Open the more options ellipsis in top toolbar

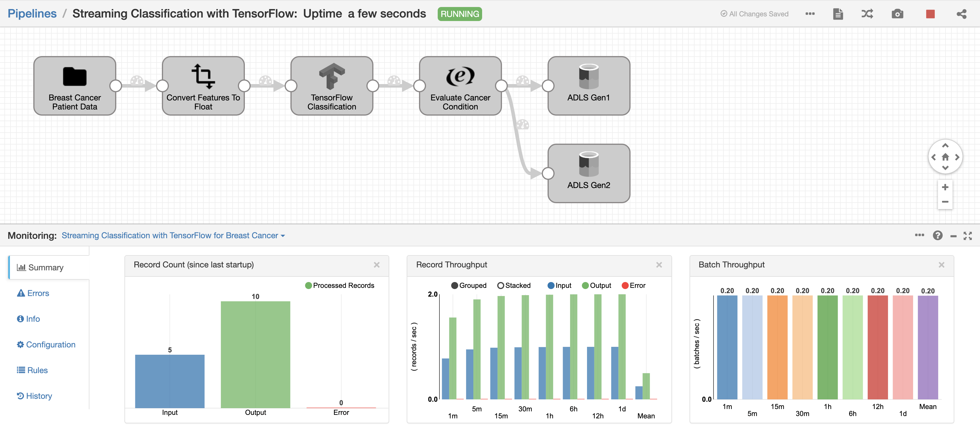[810, 14]
